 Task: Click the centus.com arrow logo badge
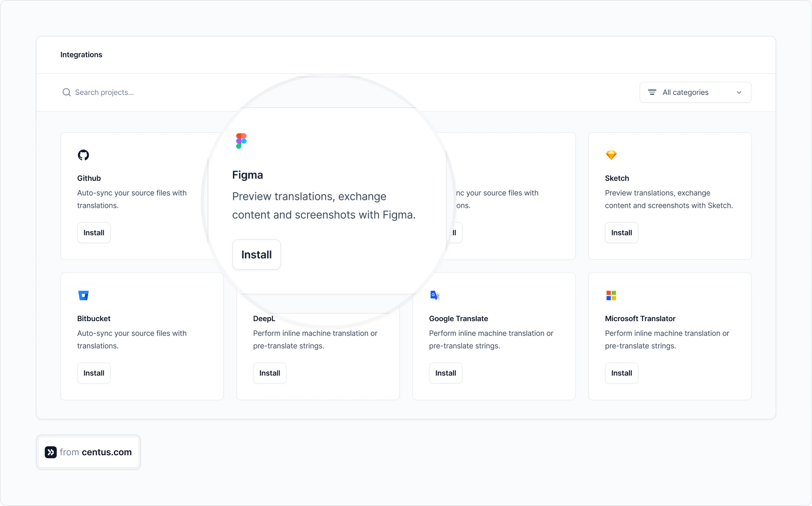click(x=51, y=452)
